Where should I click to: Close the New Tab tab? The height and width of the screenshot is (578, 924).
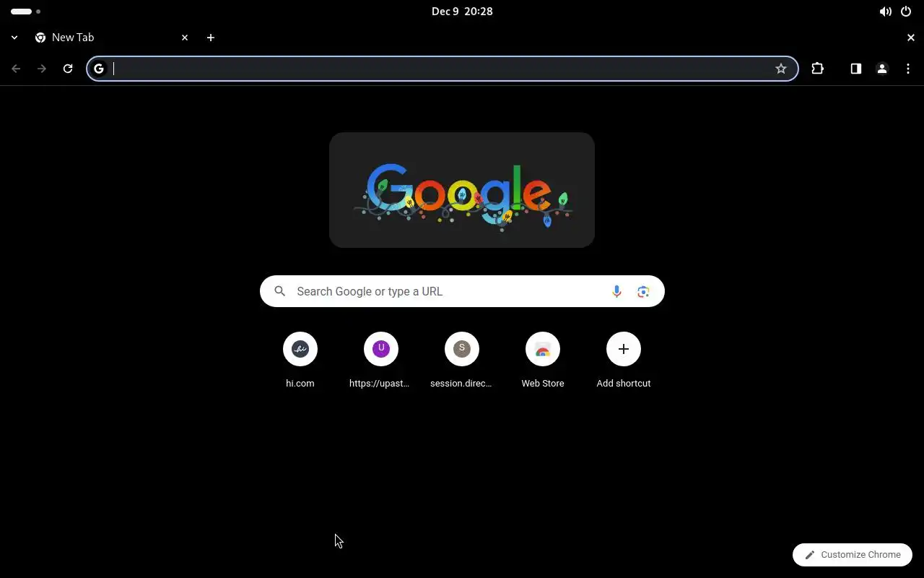(x=185, y=38)
